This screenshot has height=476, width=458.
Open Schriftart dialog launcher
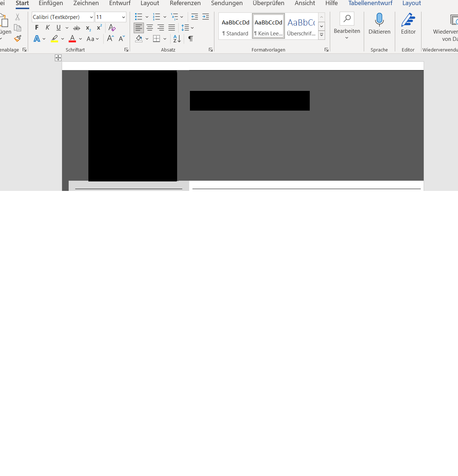click(x=126, y=50)
